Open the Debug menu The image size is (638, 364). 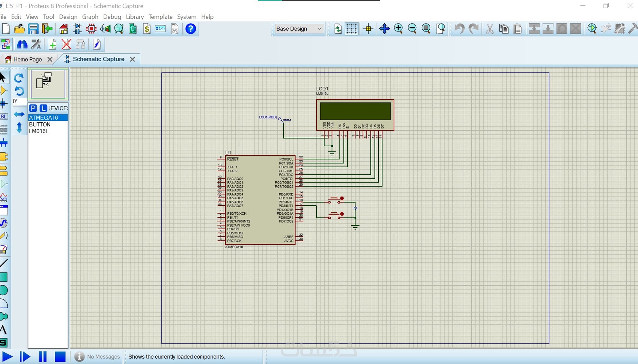(x=112, y=17)
